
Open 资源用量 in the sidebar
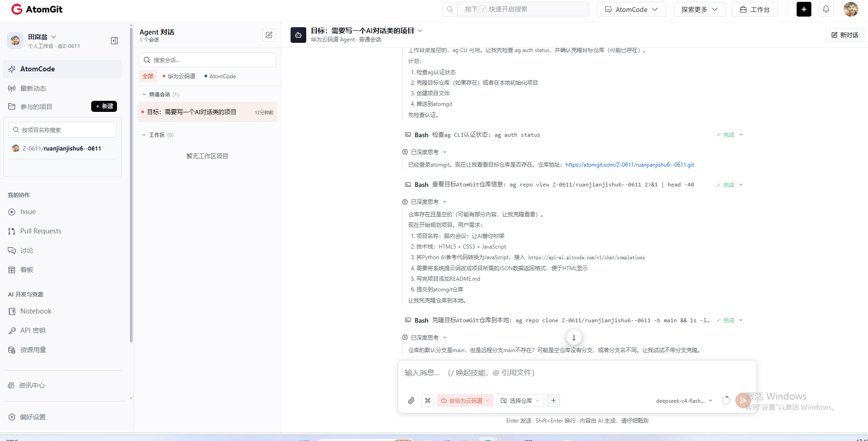click(63, 350)
